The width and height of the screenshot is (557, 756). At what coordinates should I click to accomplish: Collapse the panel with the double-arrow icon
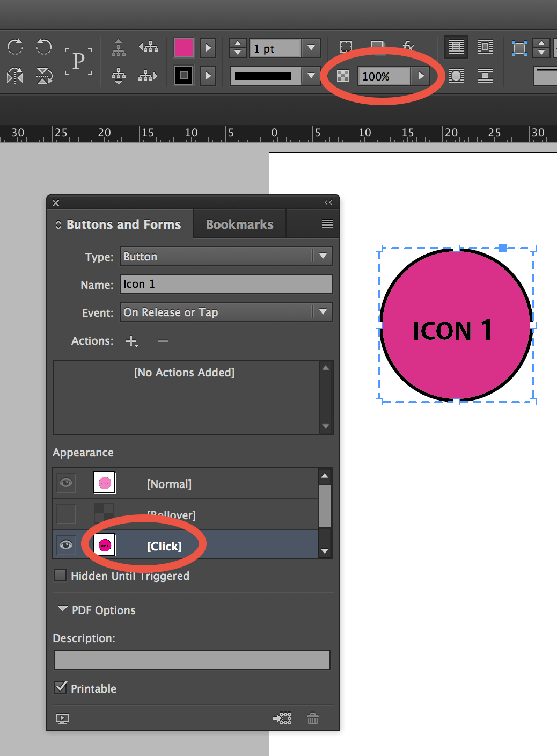(x=328, y=202)
